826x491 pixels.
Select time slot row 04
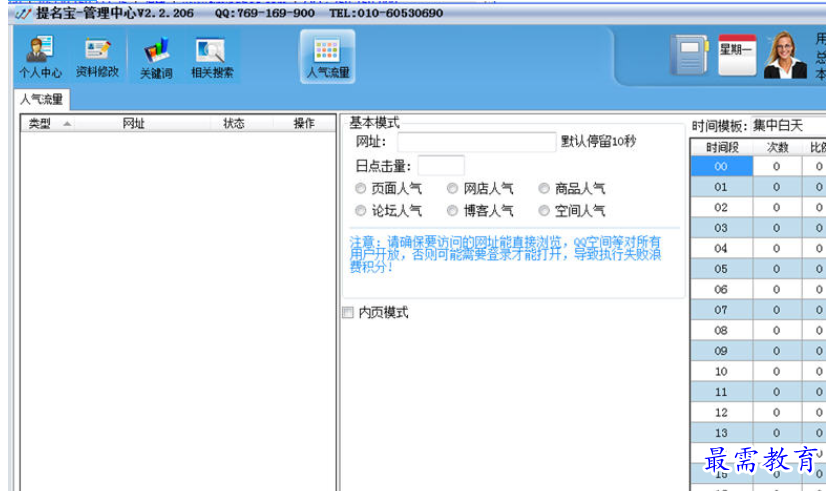(721, 248)
